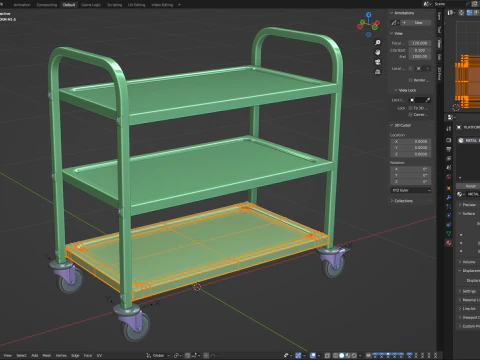Open the XYZ Euler rotation mode dropdown
Image resolution: width=480 pixels, height=360 pixels.
click(411, 190)
